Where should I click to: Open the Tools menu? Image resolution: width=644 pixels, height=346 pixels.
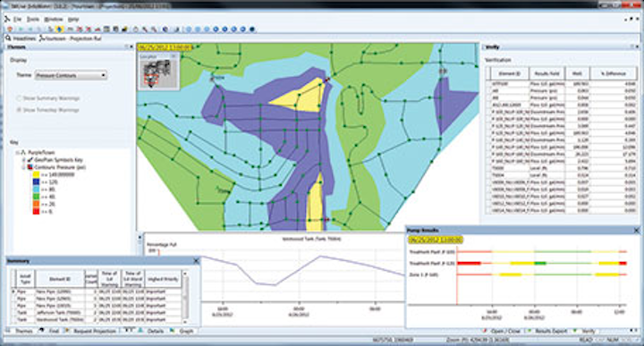point(33,20)
